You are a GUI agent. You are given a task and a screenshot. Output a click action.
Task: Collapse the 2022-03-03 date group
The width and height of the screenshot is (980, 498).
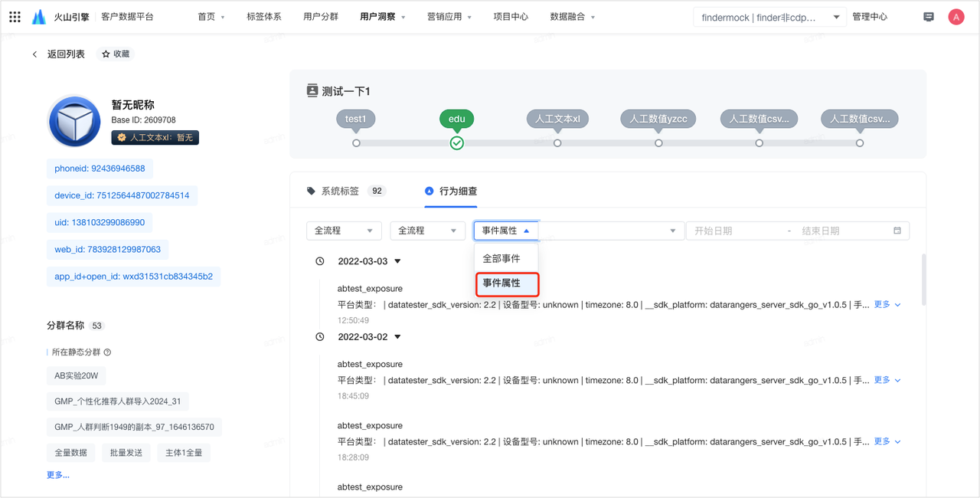tap(397, 261)
